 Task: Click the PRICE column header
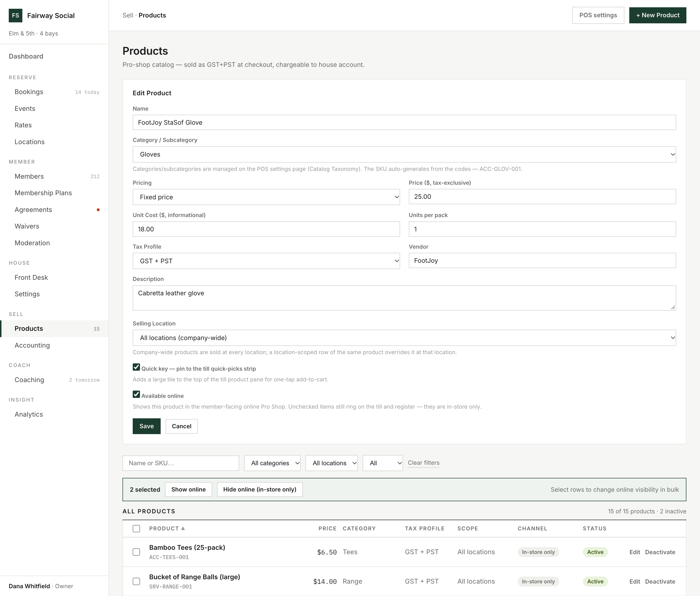327,528
